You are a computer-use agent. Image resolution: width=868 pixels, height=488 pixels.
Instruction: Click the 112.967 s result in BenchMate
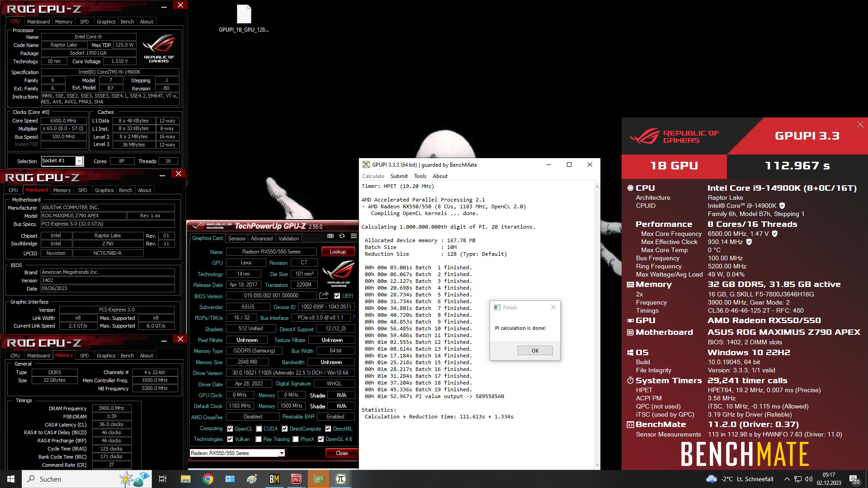pos(797,166)
